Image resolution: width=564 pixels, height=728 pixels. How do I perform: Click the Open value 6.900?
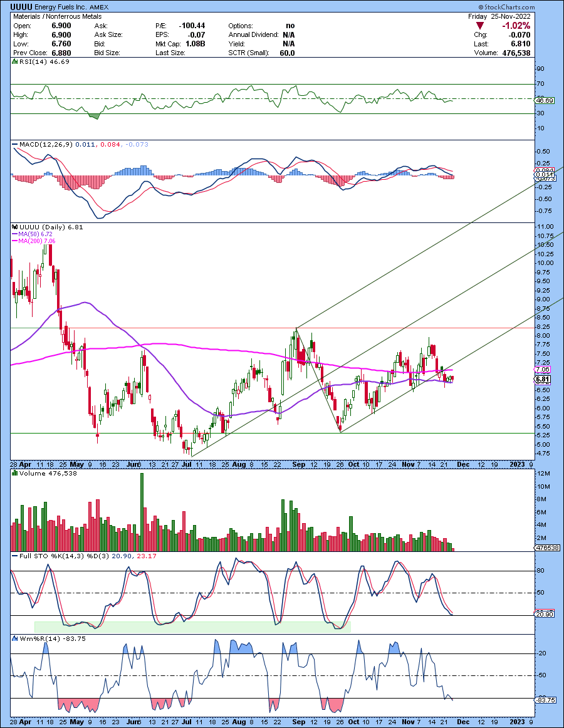pyautogui.click(x=61, y=26)
